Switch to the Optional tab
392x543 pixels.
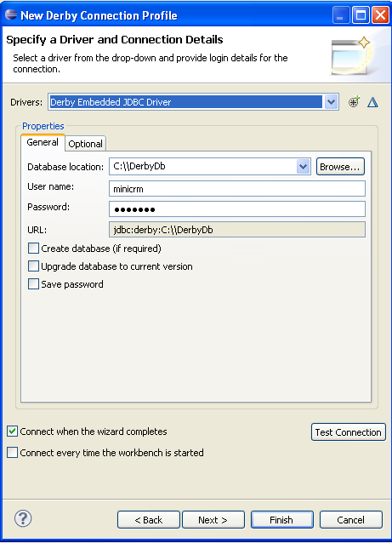[x=85, y=144]
